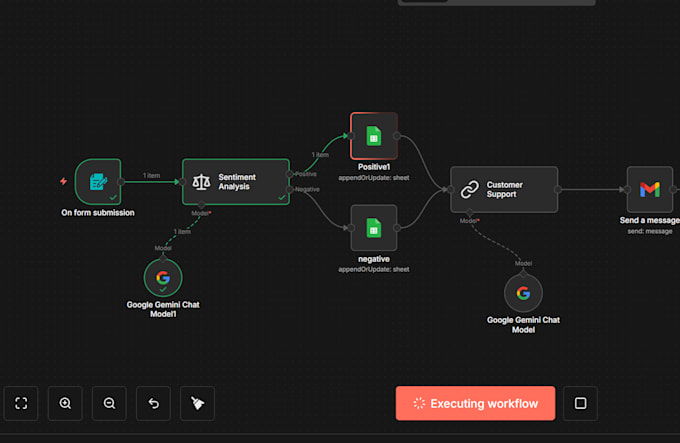
Task: Select the Send a message Gmail node
Action: click(x=650, y=189)
